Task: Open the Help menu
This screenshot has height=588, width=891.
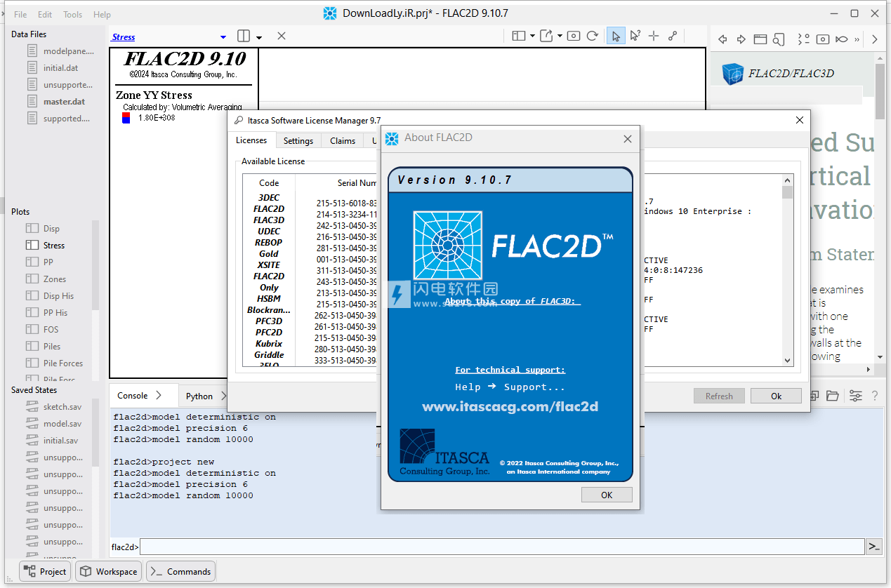Action: (102, 14)
